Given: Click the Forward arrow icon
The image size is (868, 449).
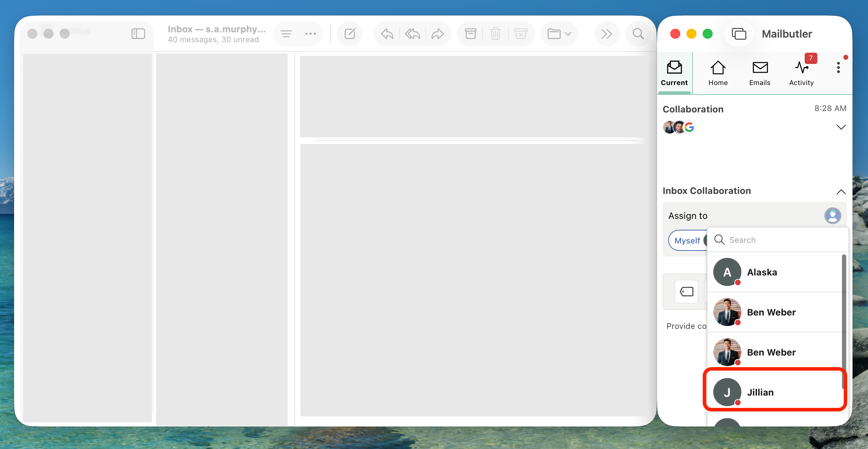Looking at the screenshot, I should click(x=438, y=34).
